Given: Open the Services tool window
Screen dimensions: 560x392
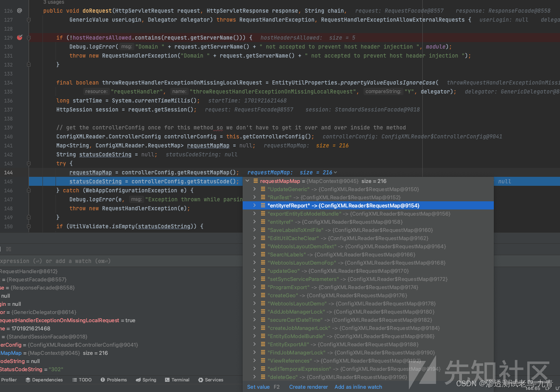Looking at the screenshot, I should (211, 380).
